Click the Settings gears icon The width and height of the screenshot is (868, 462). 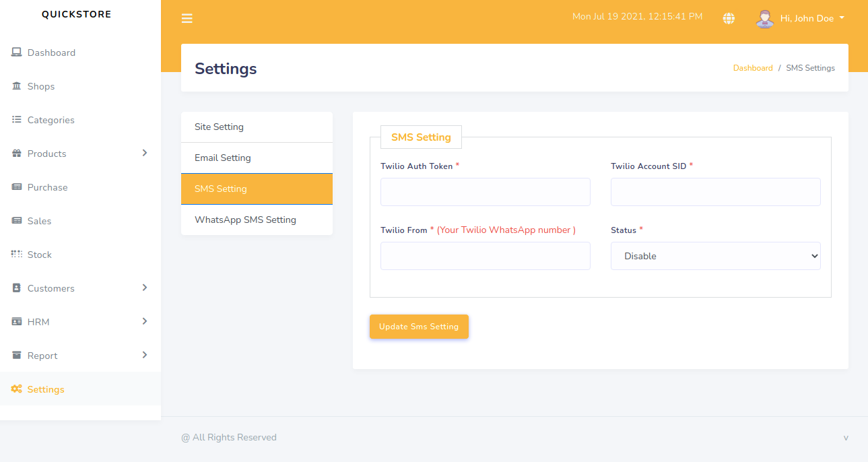click(17, 389)
